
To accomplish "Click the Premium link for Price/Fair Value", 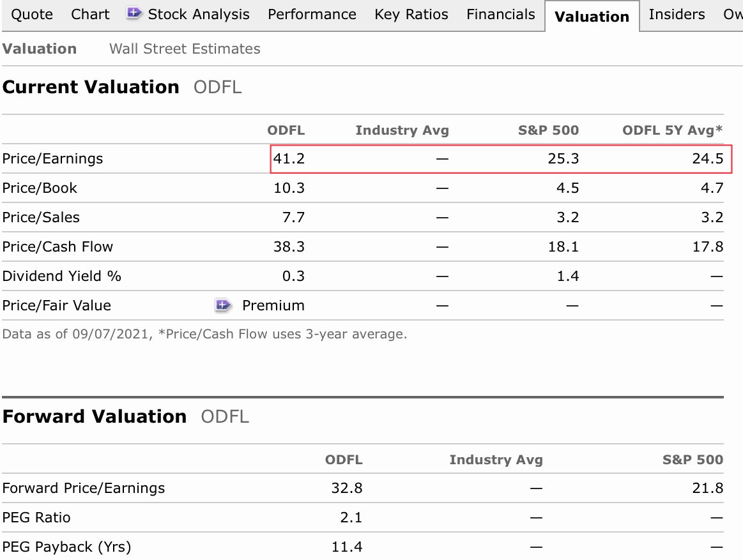I will point(273,306).
